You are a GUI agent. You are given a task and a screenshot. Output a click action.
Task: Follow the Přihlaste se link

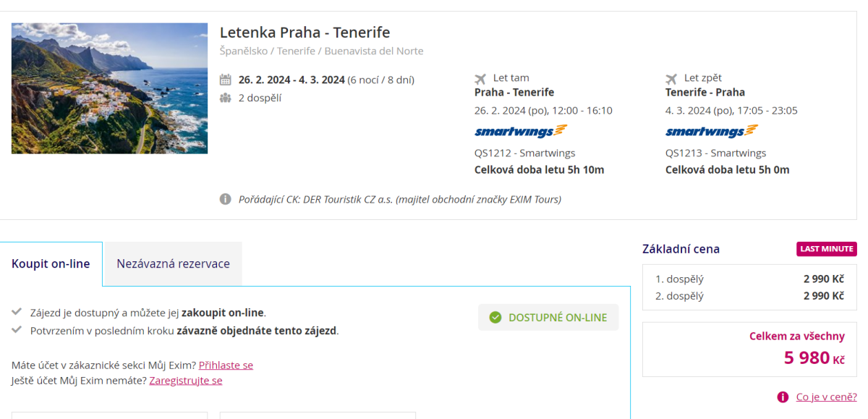226,365
